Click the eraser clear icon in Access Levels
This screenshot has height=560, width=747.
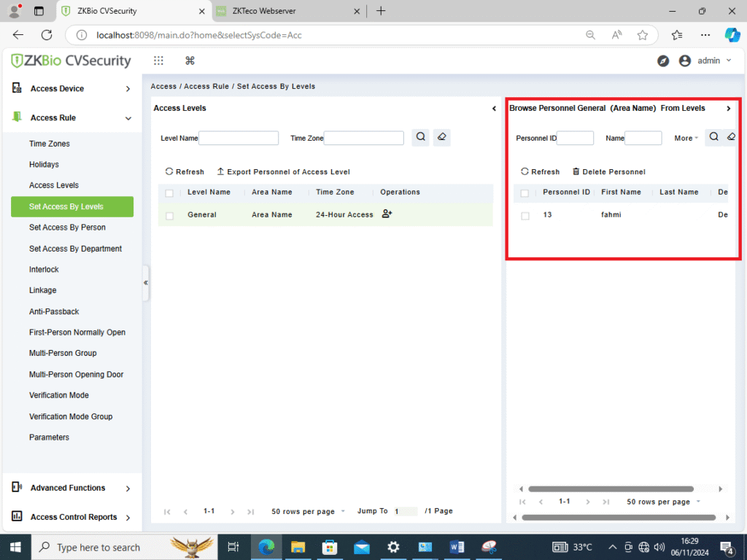pyautogui.click(x=441, y=137)
